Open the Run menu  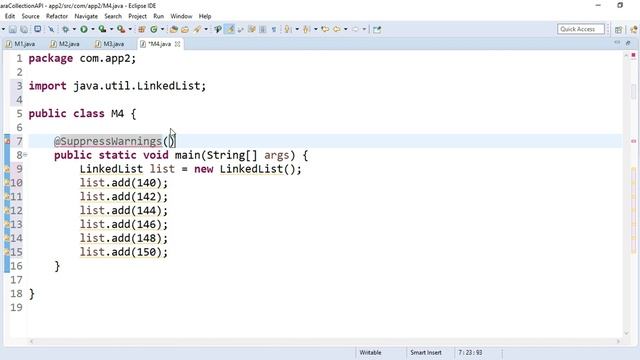pos(159,16)
